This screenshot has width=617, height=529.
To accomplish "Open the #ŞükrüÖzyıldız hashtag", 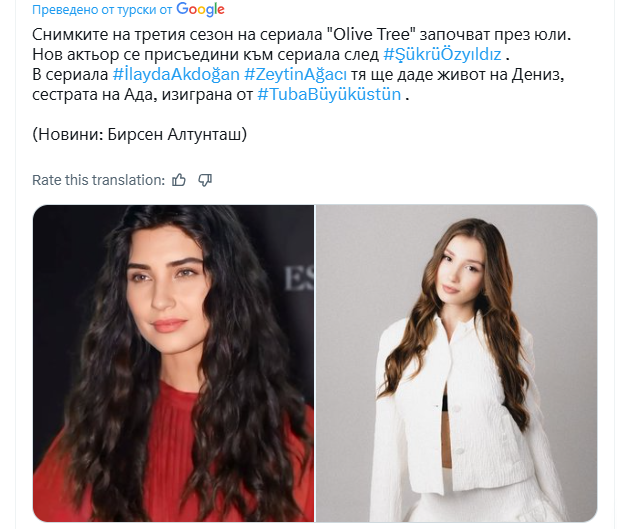I will tap(442, 54).
